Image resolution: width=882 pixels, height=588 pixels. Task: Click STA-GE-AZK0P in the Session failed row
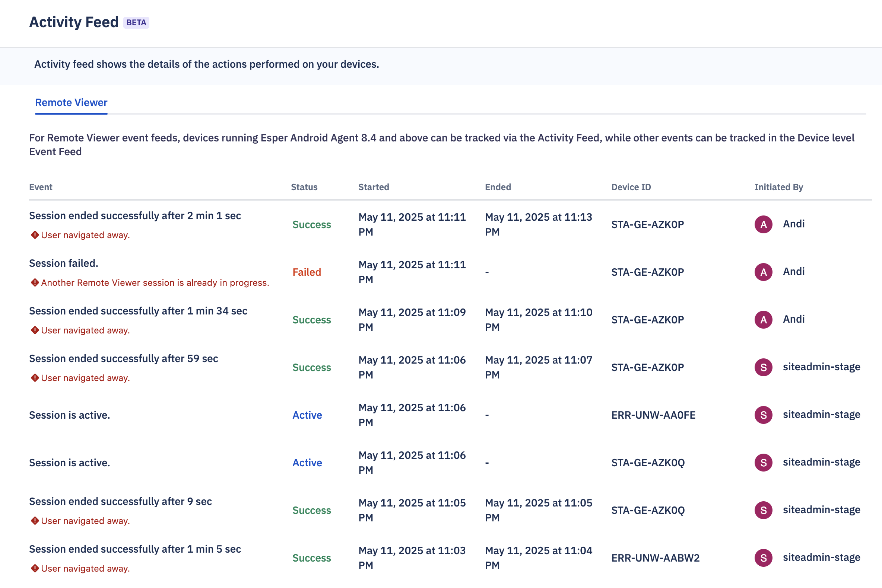(647, 272)
